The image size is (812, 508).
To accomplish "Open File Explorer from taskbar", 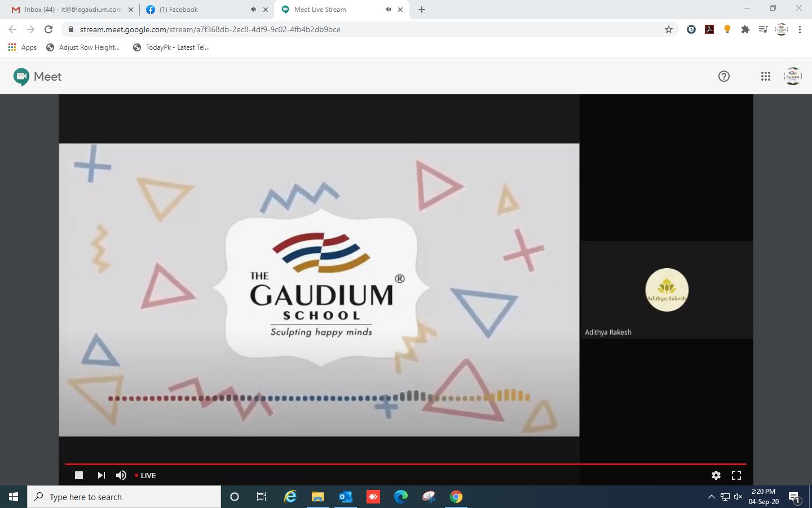I will (x=318, y=497).
